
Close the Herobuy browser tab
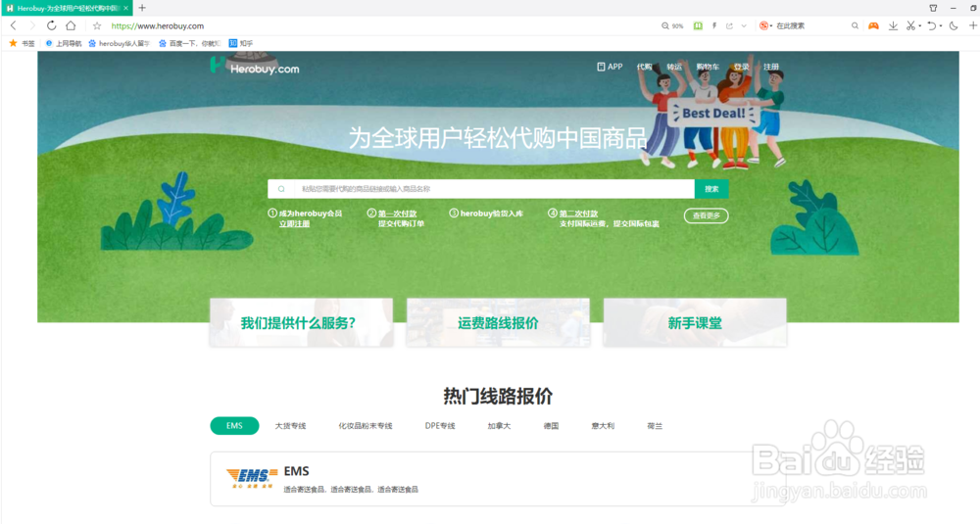click(125, 8)
